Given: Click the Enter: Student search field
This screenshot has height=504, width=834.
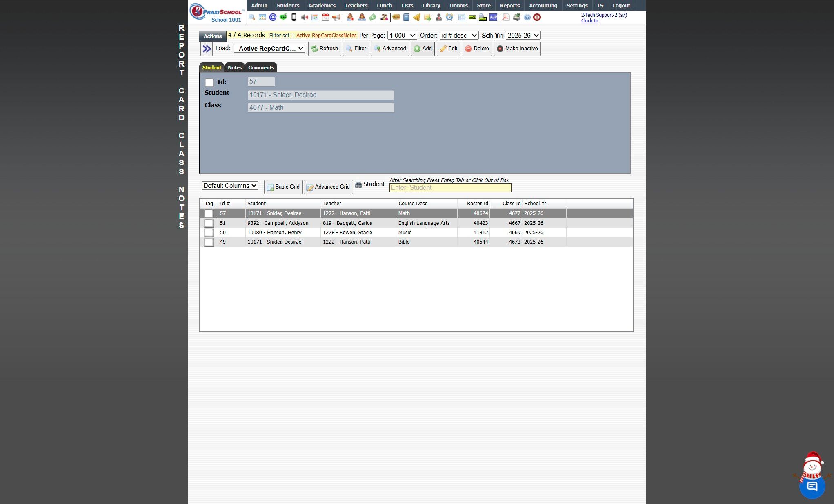Looking at the screenshot, I should 450,188.
